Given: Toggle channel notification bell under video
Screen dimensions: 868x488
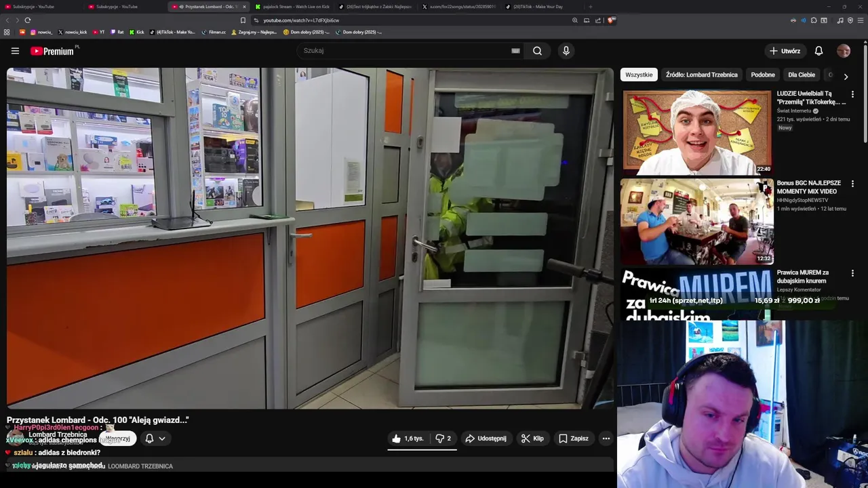Looking at the screenshot, I should click(x=149, y=439).
